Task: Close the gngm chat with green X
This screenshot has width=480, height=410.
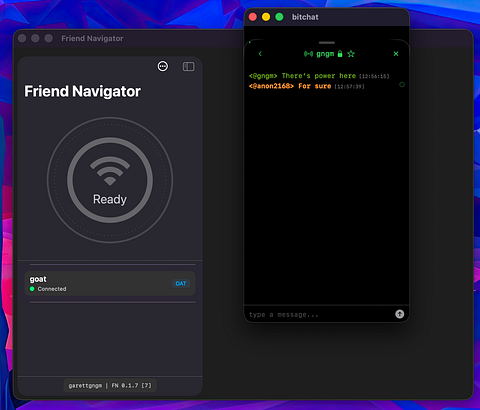Action: (x=396, y=54)
